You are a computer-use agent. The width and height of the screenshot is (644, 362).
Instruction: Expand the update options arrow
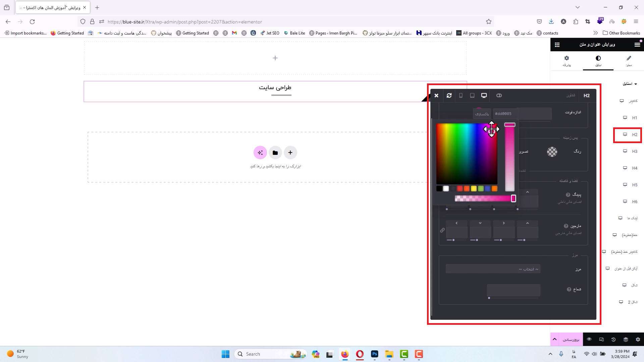(555, 340)
